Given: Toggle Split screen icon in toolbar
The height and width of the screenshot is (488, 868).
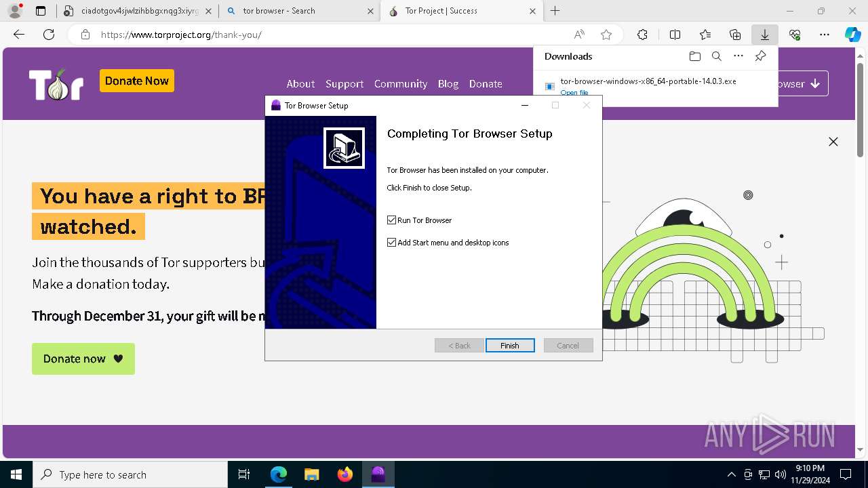Looking at the screenshot, I should 675,35.
